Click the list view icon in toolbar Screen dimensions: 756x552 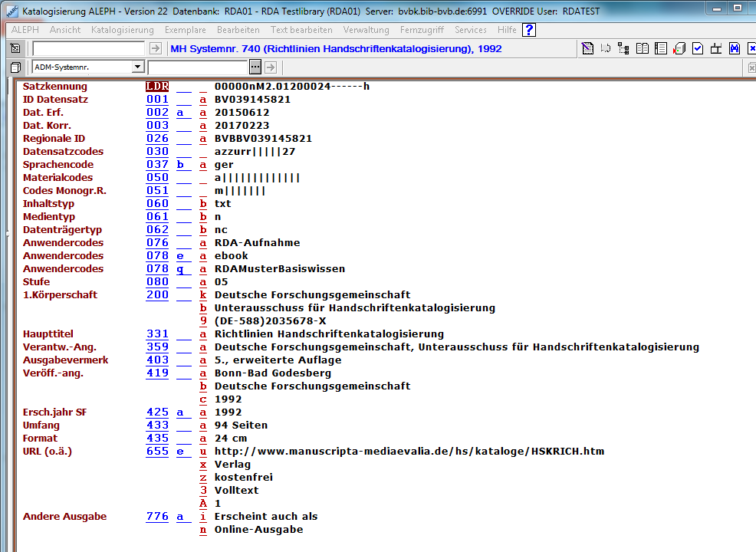(660, 49)
